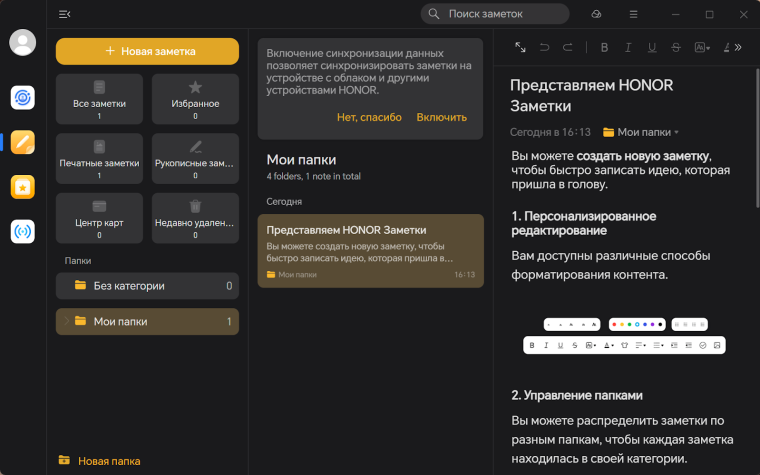Click the Сегодня в 16:13 timestamp

pos(550,132)
